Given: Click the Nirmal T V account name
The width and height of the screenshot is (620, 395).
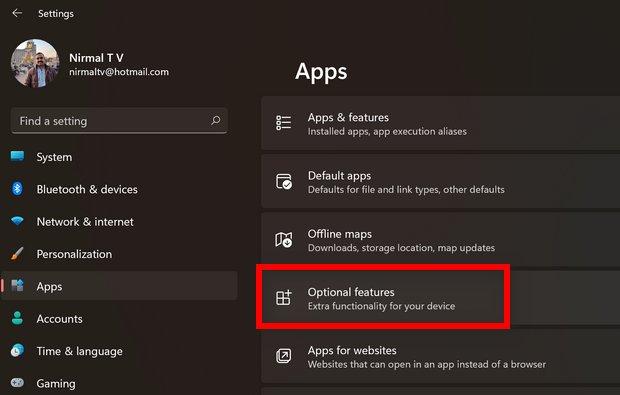Looking at the screenshot, I should (96, 58).
